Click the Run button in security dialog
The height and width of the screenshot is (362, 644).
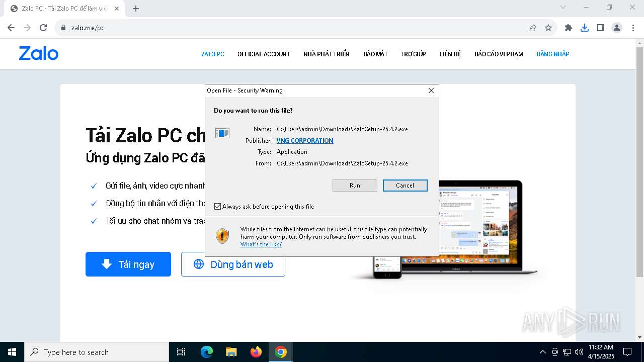(355, 186)
